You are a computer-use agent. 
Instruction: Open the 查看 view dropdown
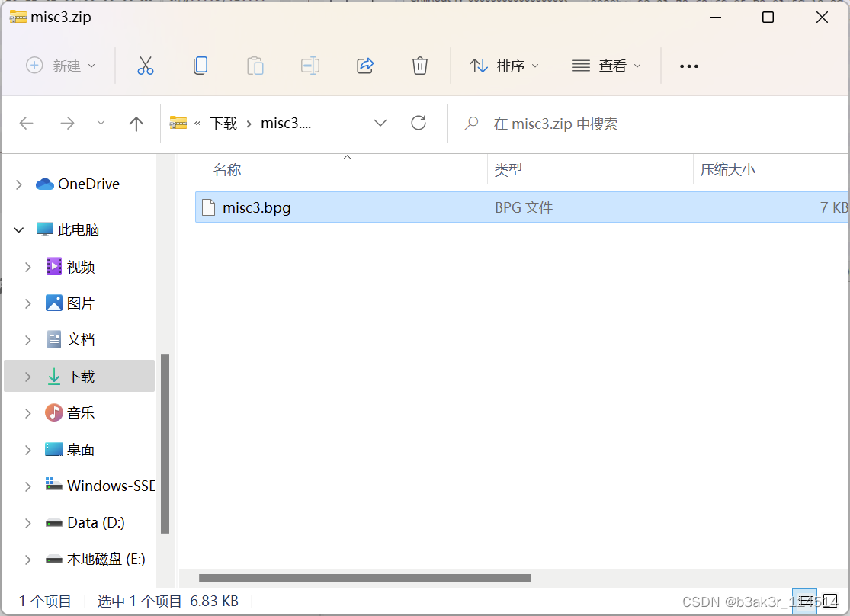point(607,66)
